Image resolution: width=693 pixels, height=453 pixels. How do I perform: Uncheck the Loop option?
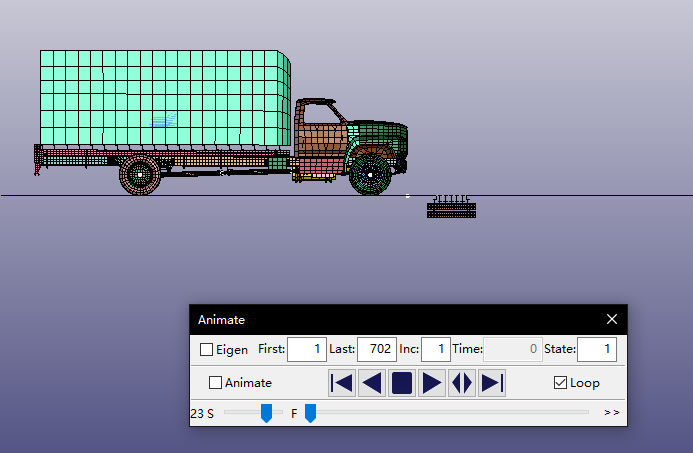click(x=560, y=383)
